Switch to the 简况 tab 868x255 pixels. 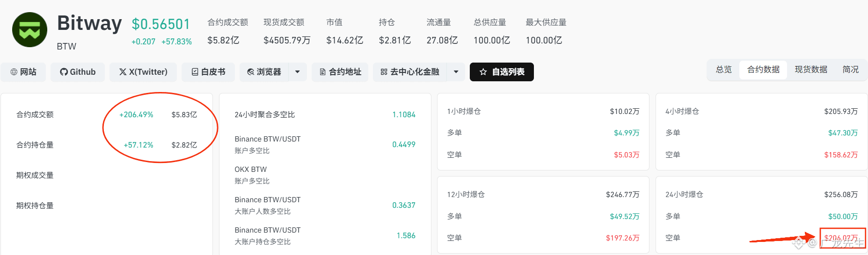tap(850, 70)
